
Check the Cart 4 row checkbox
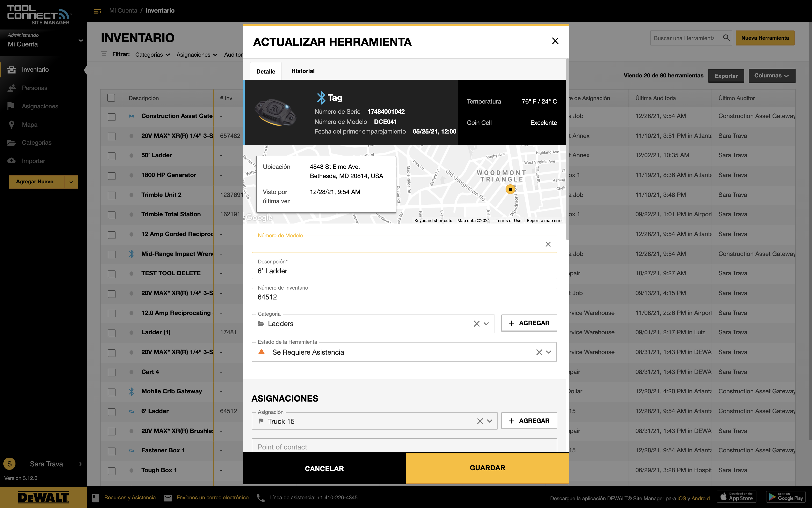[111, 373]
